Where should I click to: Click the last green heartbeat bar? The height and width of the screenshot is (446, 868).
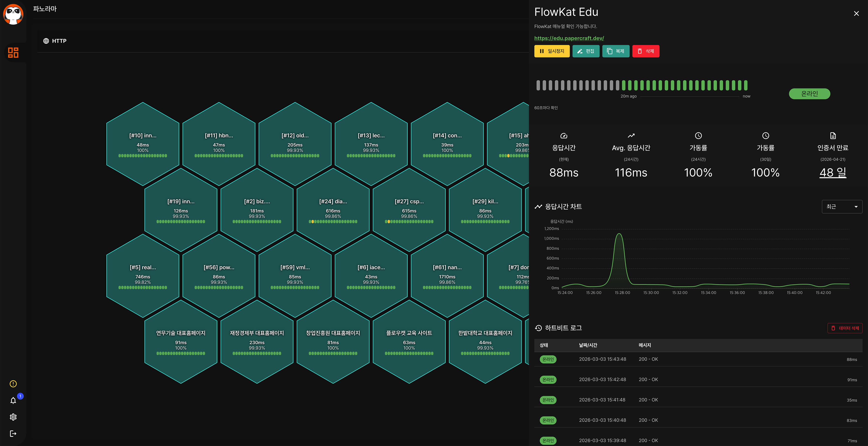(746, 85)
